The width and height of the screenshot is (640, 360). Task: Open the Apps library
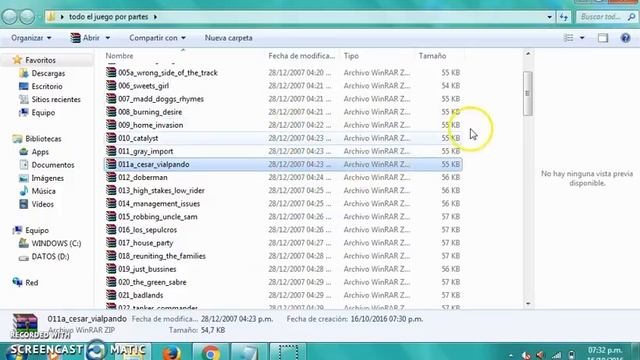40,152
